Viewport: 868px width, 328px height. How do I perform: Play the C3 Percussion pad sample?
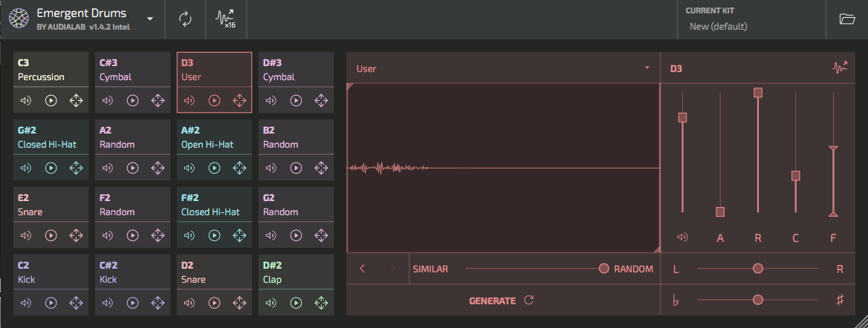[x=51, y=101]
